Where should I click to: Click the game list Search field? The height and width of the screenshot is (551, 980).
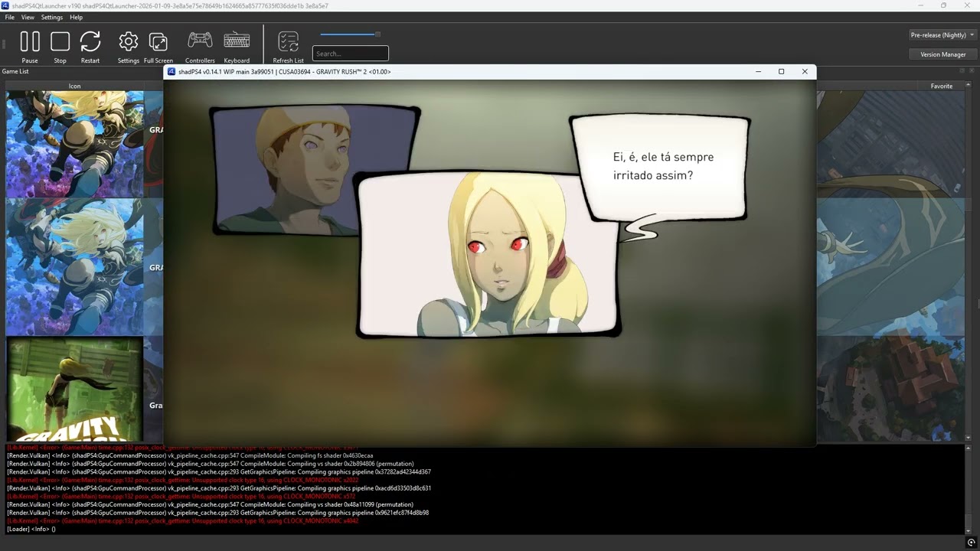[x=350, y=54]
